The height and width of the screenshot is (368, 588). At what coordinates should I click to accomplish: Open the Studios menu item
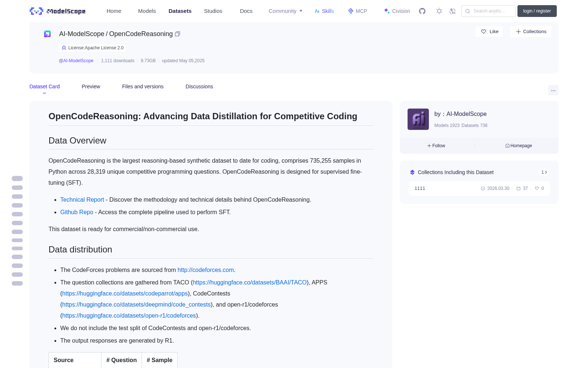coord(213,11)
